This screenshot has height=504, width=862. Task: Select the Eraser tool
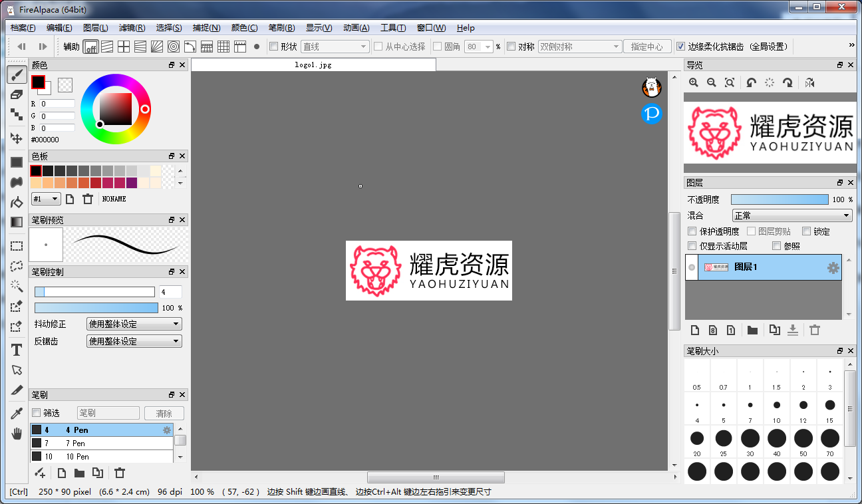point(17,94)
